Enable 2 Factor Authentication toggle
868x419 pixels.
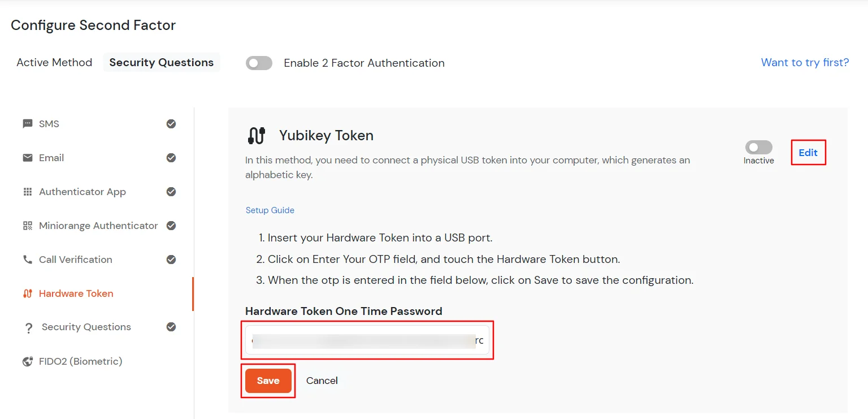[259, 63]
